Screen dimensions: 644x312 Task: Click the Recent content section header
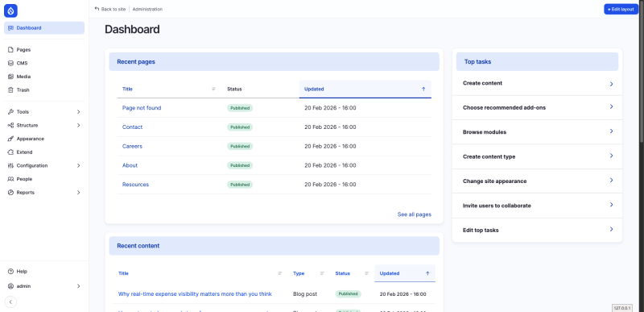[274, 246]
